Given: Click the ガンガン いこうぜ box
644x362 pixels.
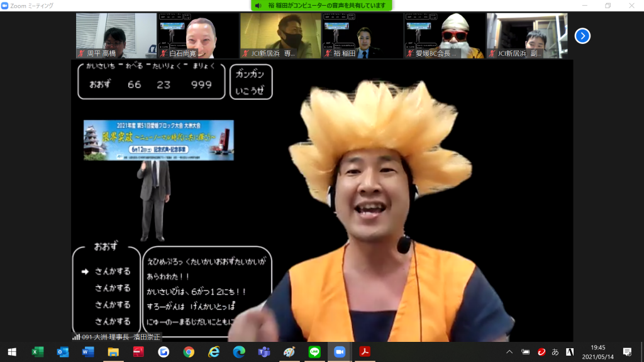Looking at the screenshot, I should pos(250,82).
